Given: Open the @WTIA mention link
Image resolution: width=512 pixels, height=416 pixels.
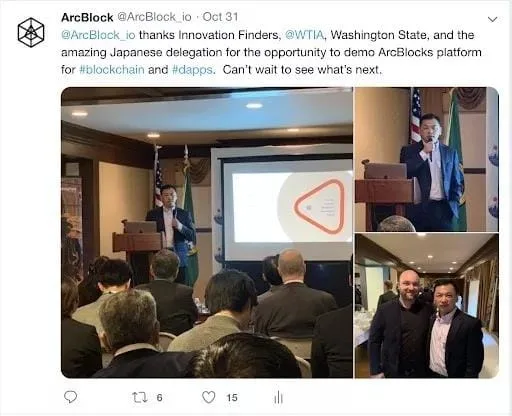Looking at the screenshot, I should 305,35.
